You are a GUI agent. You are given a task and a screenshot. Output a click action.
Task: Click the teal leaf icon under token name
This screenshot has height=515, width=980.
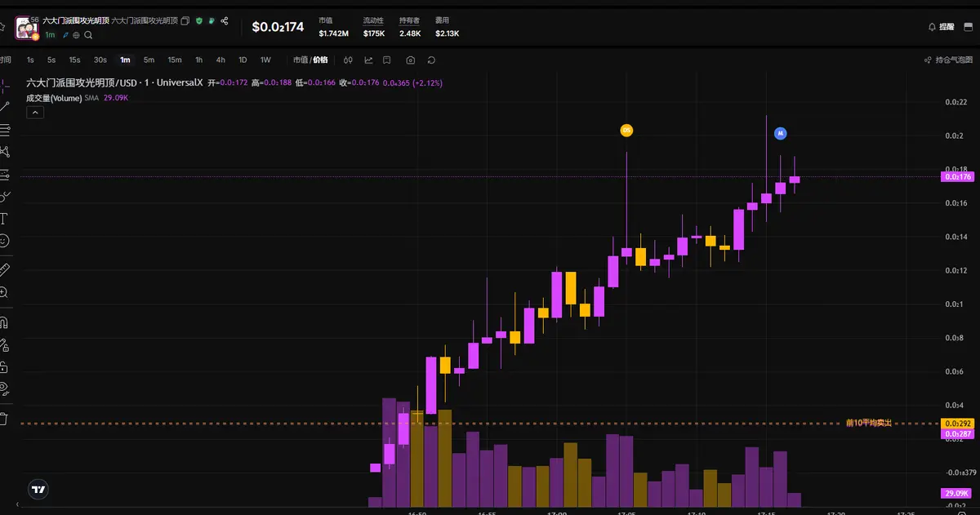click(x=65, y=35)
